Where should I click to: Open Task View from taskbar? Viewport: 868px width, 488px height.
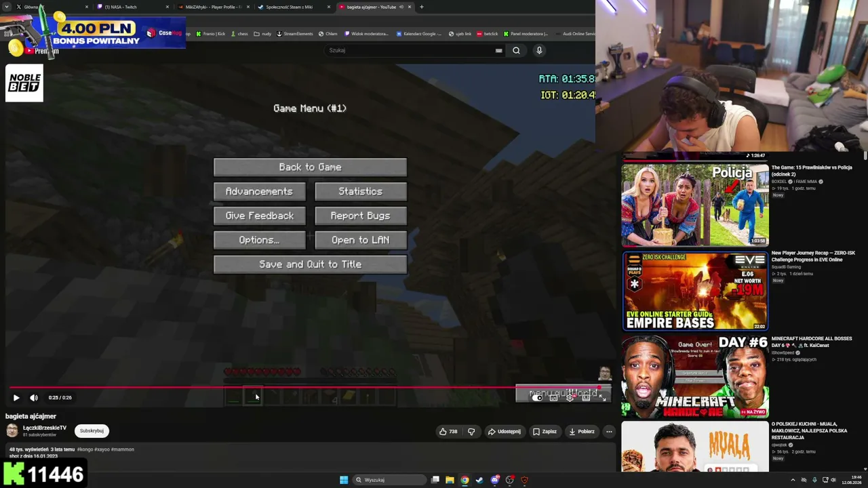tap(435, 480)
